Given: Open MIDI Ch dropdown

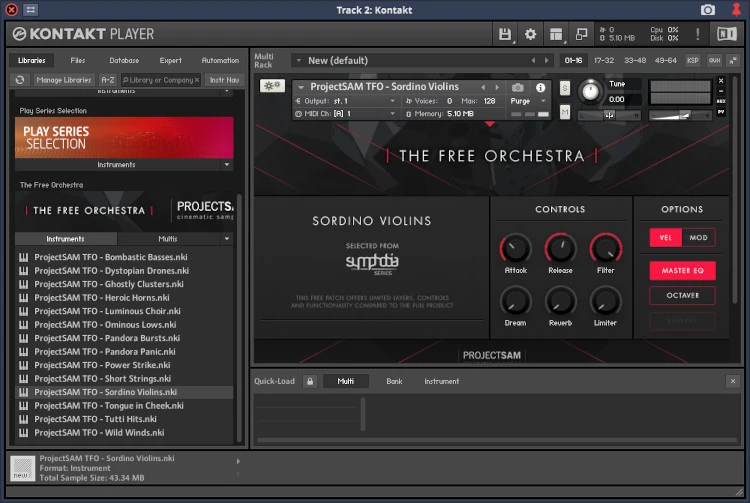Looking at the screenshot, I should coord(346,114).
